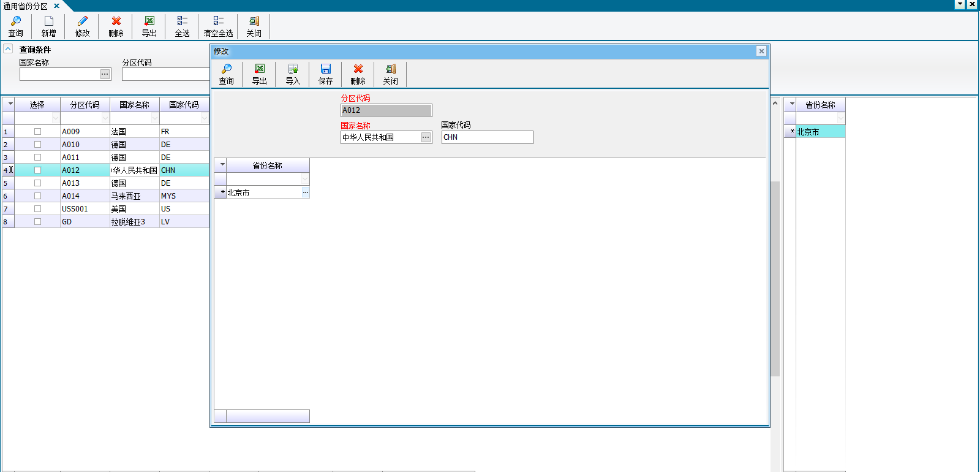
Task: Close the 通用省份分区 tab
Action: pyautogui.click(x=56, y=6)
